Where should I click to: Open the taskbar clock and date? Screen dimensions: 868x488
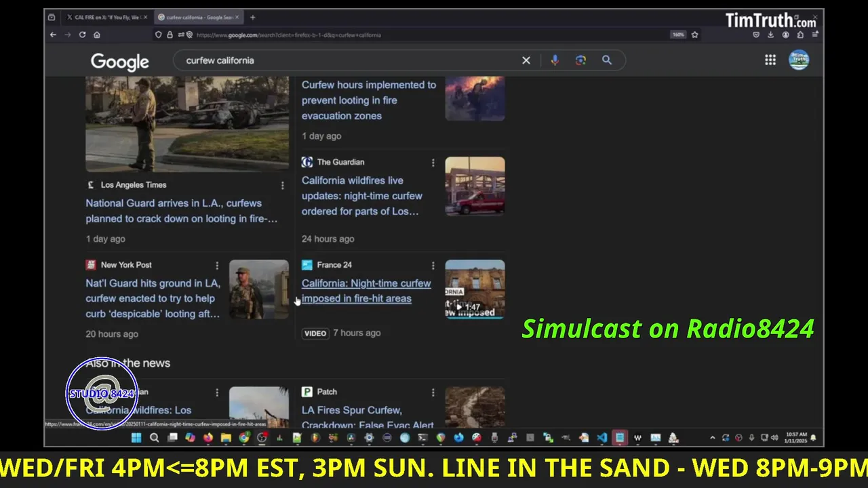tap(796, 438)
